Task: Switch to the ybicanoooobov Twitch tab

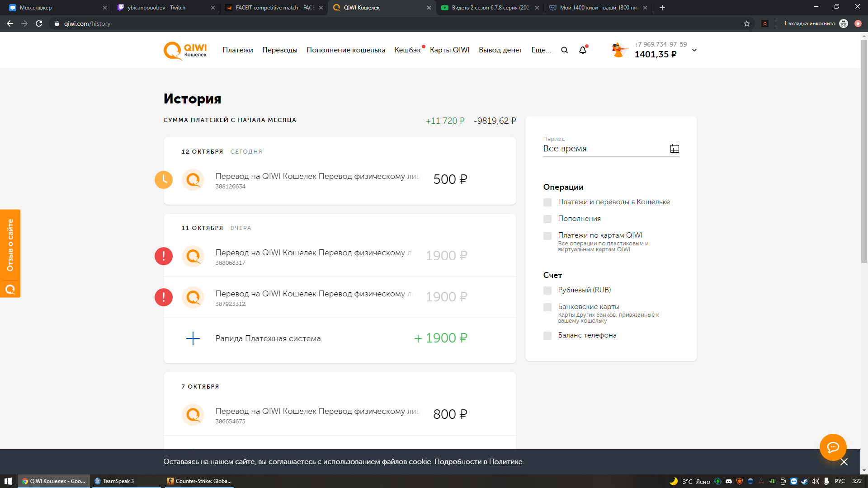Action: coord(165,8)
